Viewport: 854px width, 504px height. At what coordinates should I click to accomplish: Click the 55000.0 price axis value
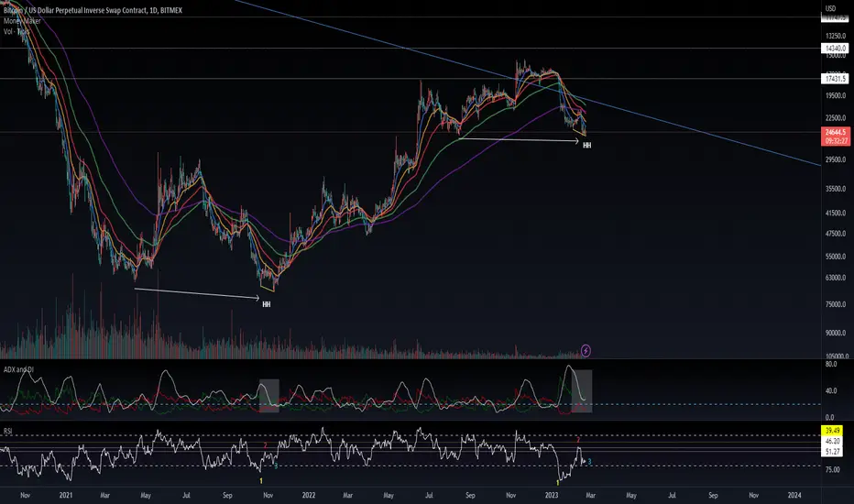[x=836, y=256]
